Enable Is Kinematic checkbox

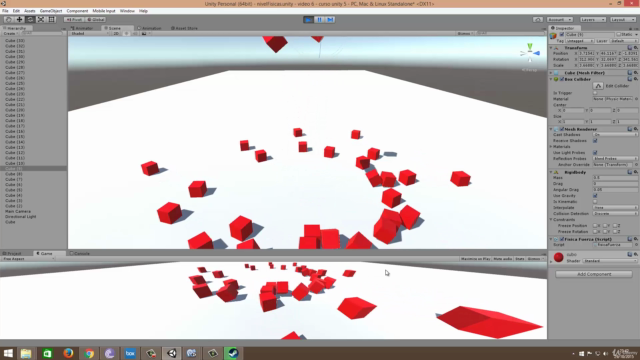595,202
